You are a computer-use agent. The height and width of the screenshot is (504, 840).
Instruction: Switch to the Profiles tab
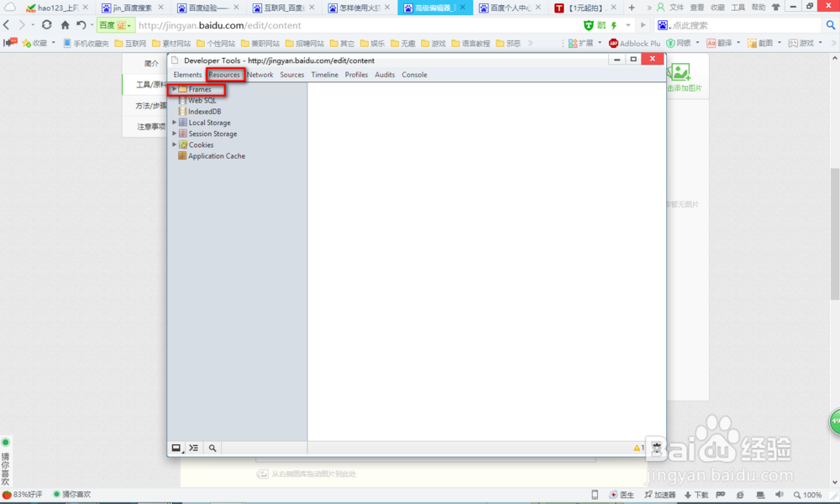point(356,75)
